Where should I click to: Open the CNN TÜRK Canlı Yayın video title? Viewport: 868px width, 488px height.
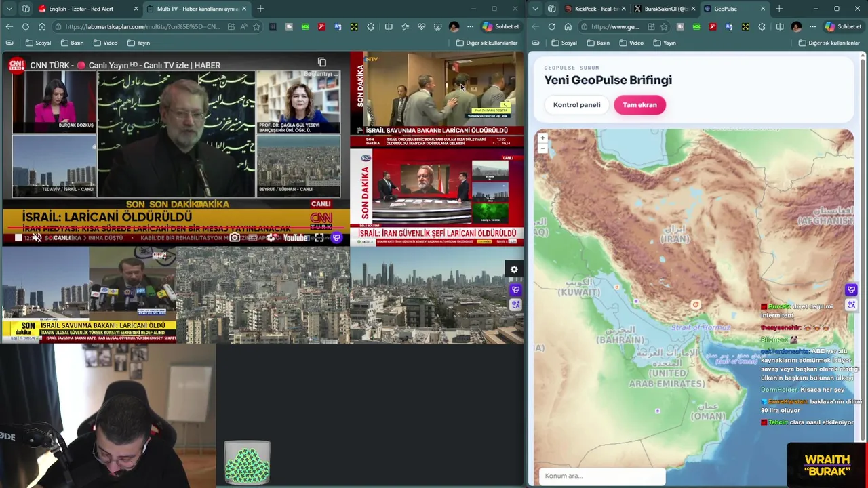(x=125, y=65)
